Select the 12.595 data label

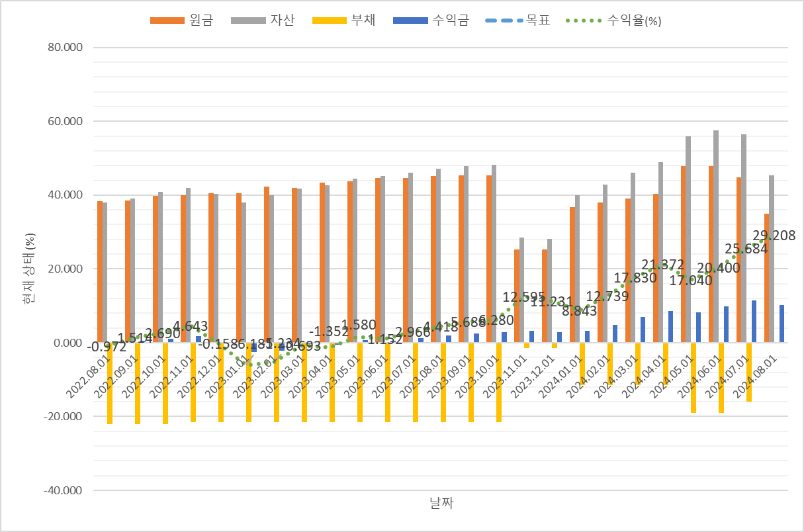pyautogui.click(x=524, y=296)
